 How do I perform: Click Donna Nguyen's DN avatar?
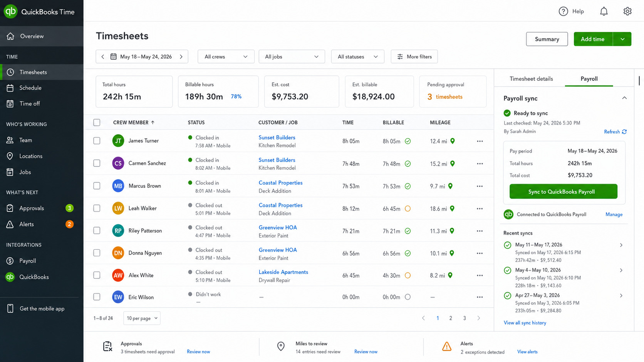118,253
